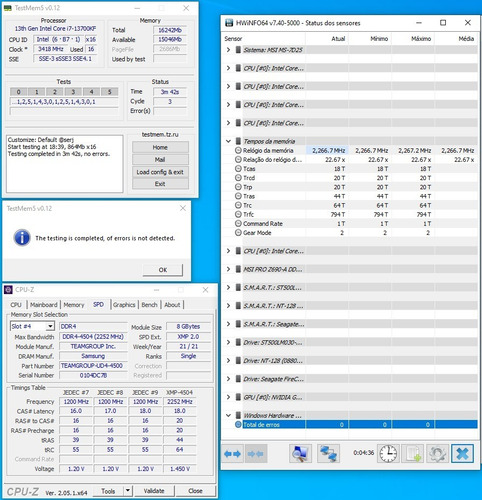Click the clock icon beside Trfc

click(x=238, y=214)
